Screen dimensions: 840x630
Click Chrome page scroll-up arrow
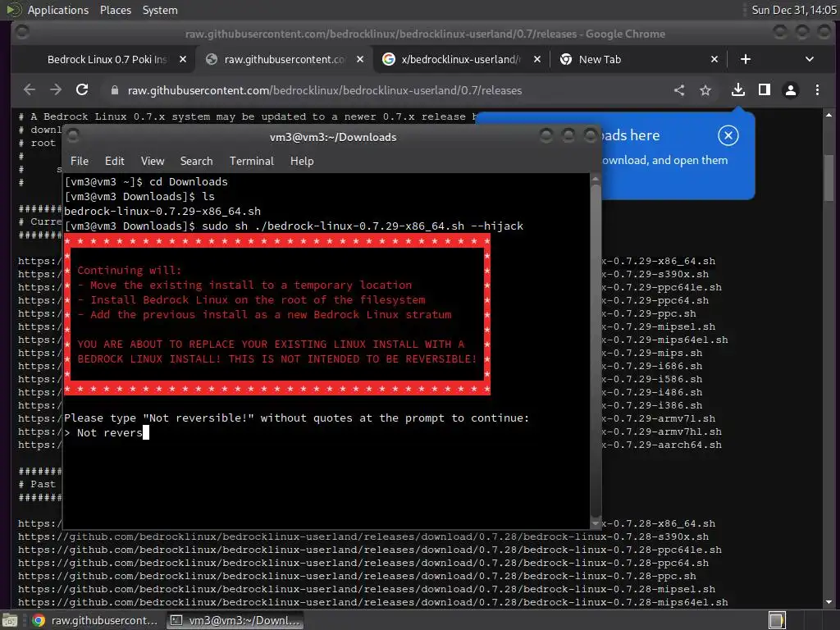pyautogui.click(x=829, y=115)
